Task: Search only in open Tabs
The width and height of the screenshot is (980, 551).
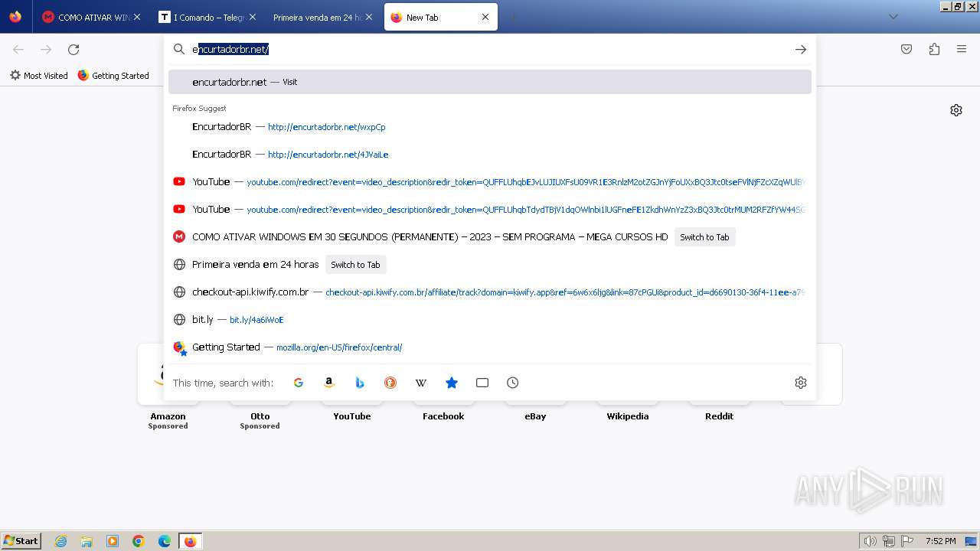Action: [x=482, y=383]
